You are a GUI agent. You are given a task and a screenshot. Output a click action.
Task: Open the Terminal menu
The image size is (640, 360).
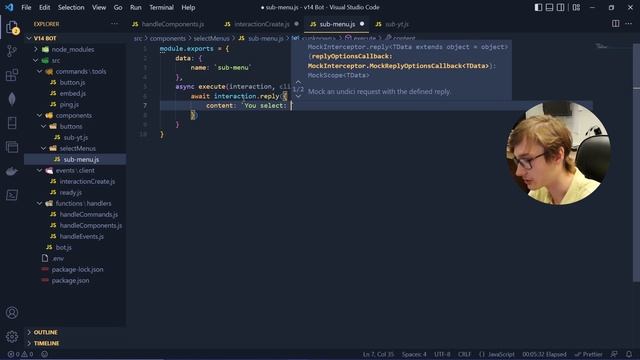[x=161, y=7]
